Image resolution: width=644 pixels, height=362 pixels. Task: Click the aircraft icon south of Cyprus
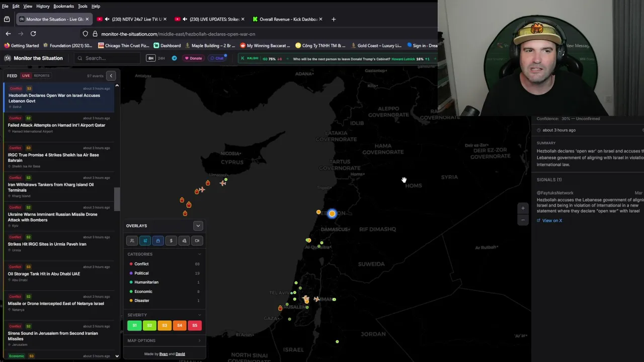coord(223,183)
